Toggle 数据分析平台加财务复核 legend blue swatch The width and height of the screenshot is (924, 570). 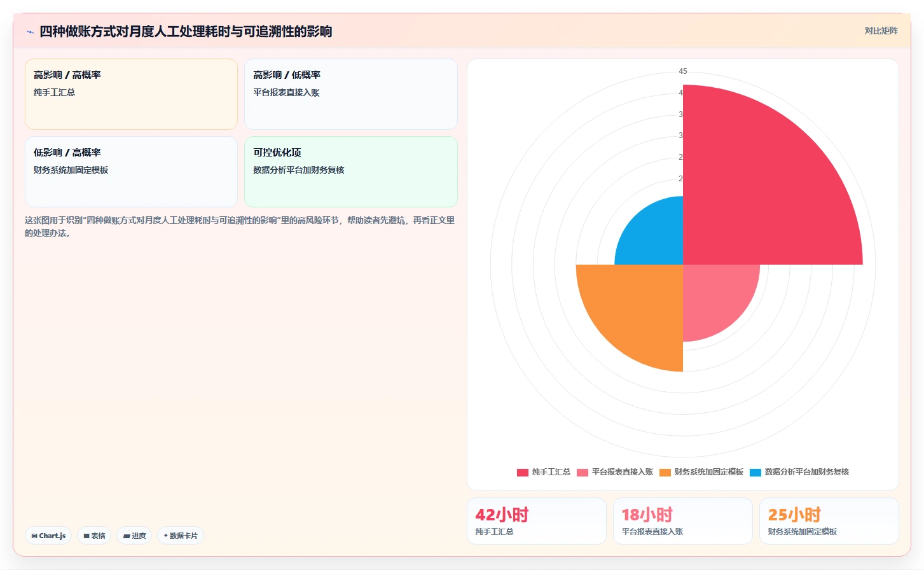(755, 472)
